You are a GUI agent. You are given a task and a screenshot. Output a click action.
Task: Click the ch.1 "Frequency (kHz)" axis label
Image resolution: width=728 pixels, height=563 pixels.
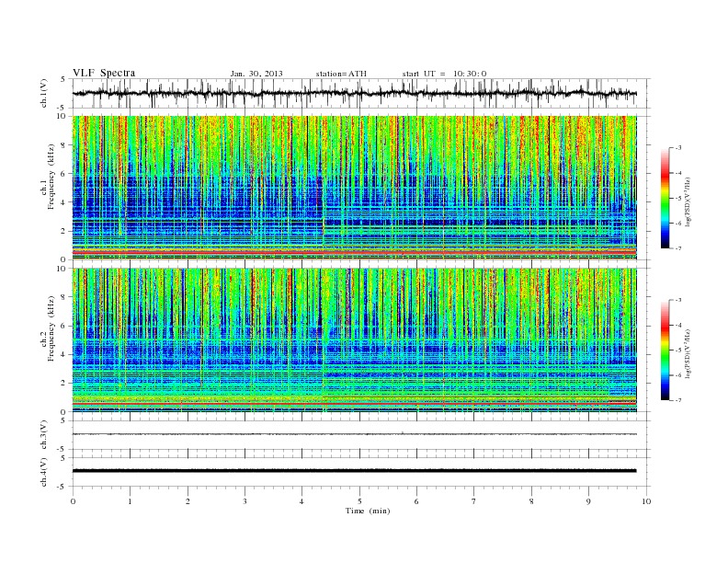pos(51,177)
